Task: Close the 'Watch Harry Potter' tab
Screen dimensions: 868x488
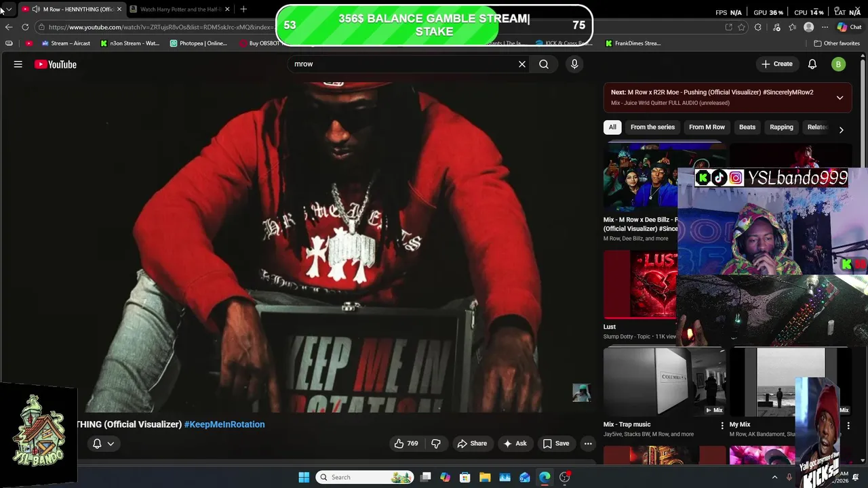Action: point(227,9)
